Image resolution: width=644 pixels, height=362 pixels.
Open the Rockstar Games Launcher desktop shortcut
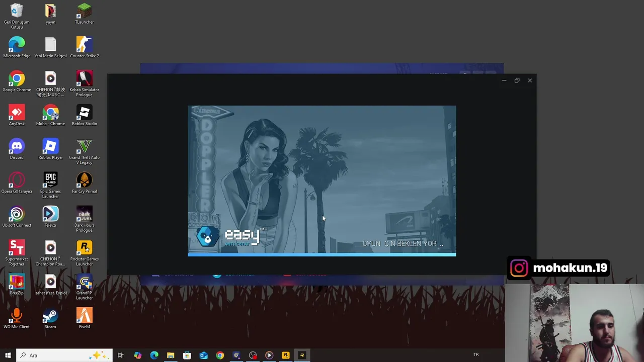(84, 252)
